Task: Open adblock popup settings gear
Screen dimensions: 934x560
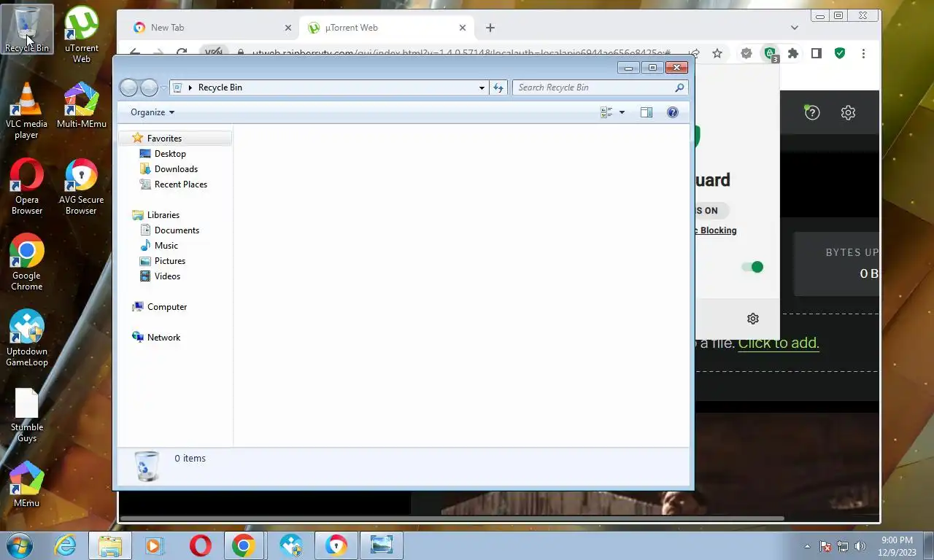Action: [x=753, y=319]
